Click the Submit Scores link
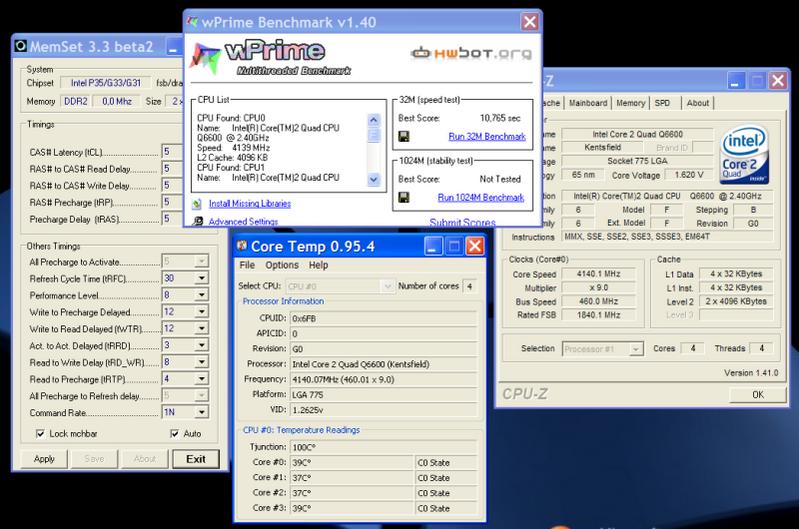 463,222
